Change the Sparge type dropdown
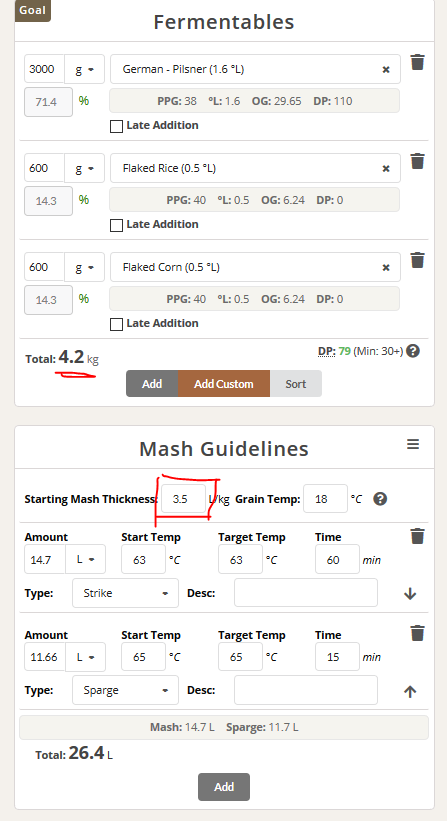 [x=125, y=690]
